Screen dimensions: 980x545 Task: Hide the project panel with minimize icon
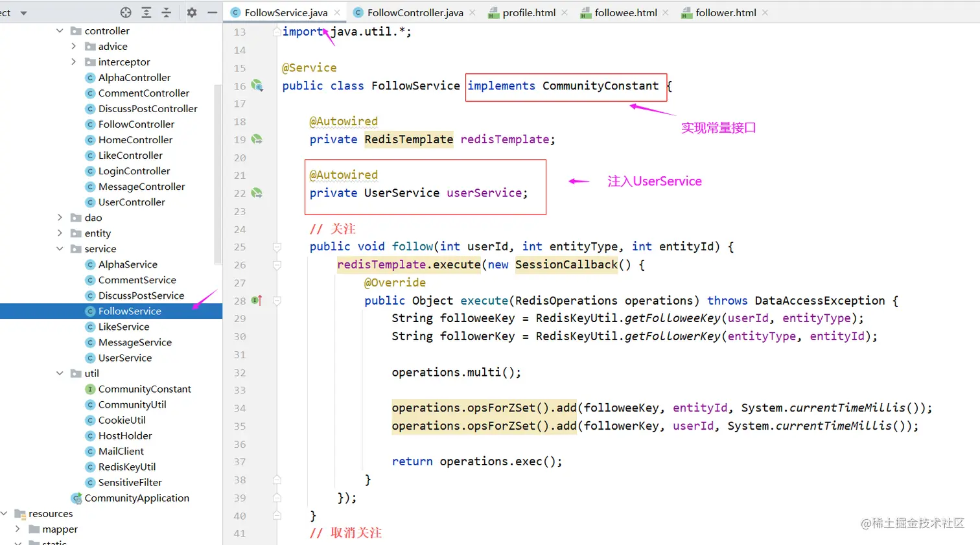212,12
